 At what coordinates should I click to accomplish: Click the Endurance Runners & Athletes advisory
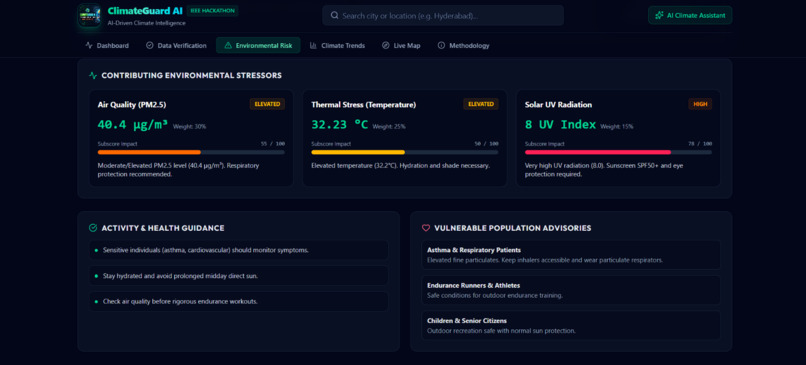(571, 290)
